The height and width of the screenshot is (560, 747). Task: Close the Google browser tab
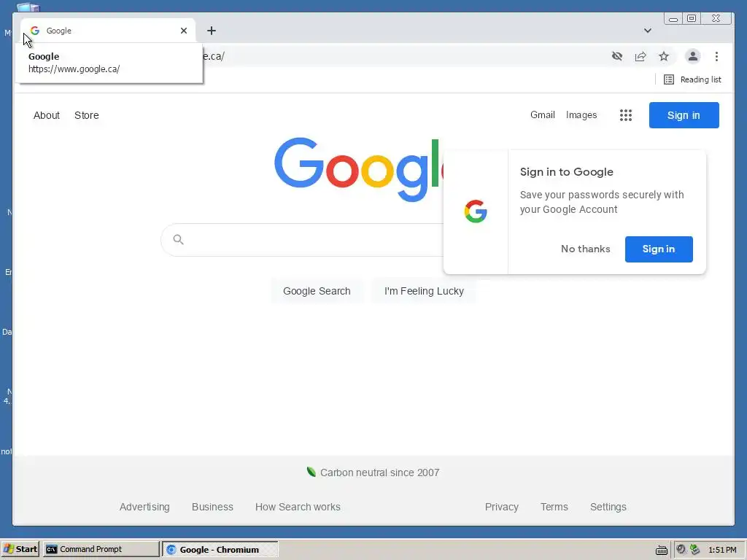coord(183,31)
